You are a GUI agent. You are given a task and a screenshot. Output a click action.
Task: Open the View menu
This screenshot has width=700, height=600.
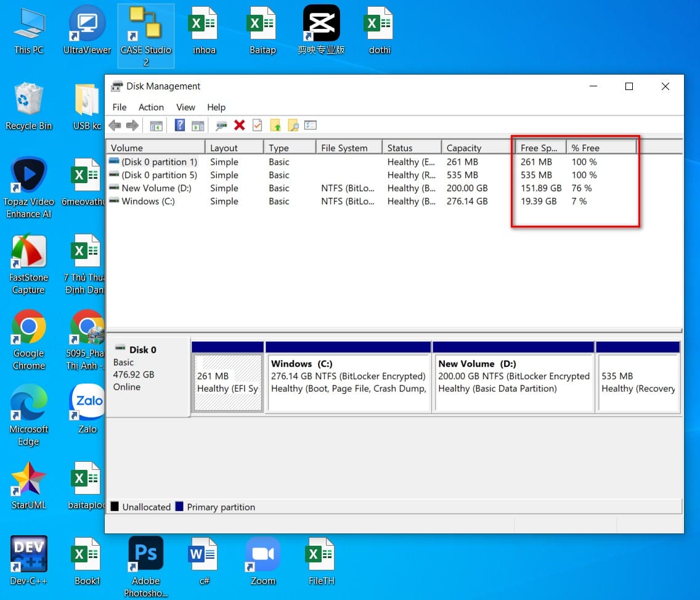pyautogui.click(x=185, y=107)
